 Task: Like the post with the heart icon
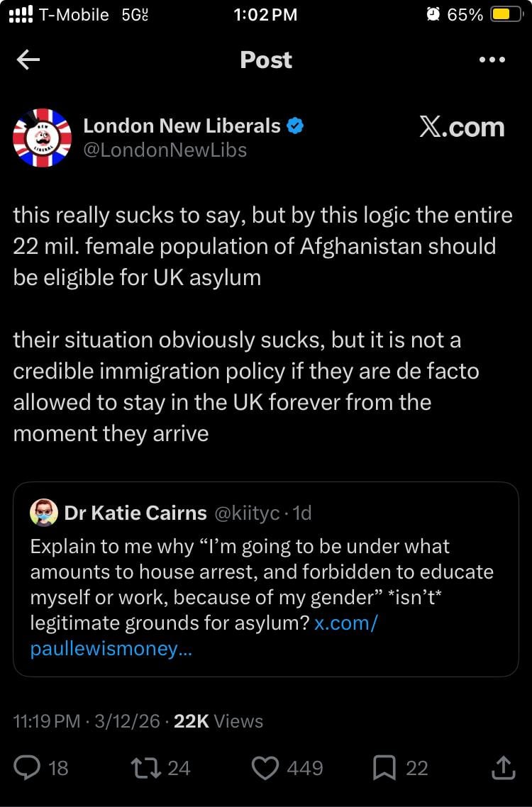click(x=265, y=768)
